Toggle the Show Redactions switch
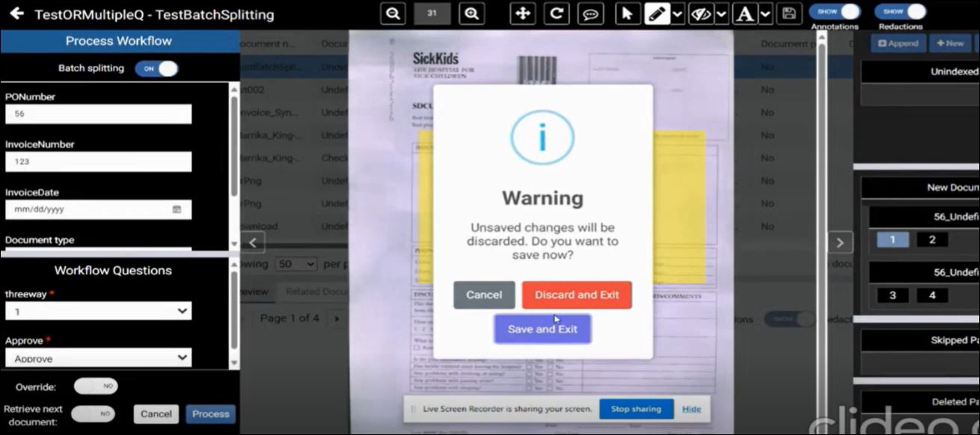This screenshot has height=435, width=980. coord(900,12)
